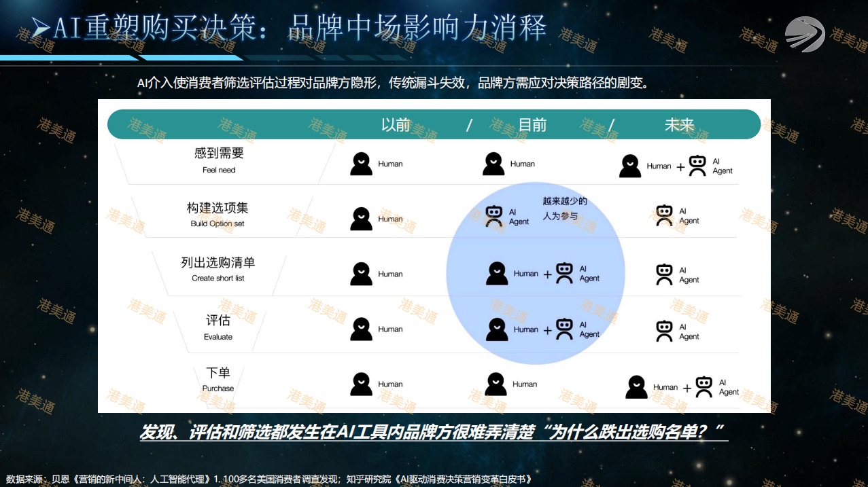This screenshot has height=487, width=868.
Task: Click the AI Agent robot icon in the 下单 row
Action: point(704,387)
